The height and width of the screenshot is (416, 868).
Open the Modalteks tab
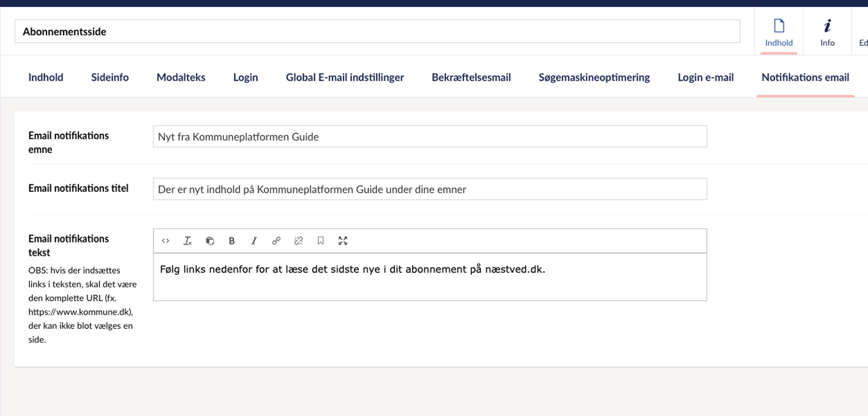(181, 77)
